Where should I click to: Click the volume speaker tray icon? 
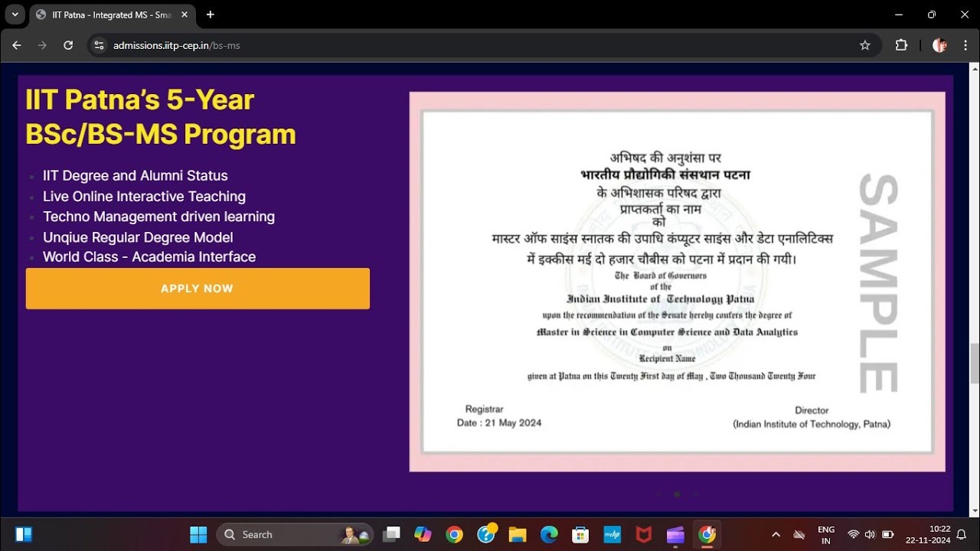pos(871,534)
